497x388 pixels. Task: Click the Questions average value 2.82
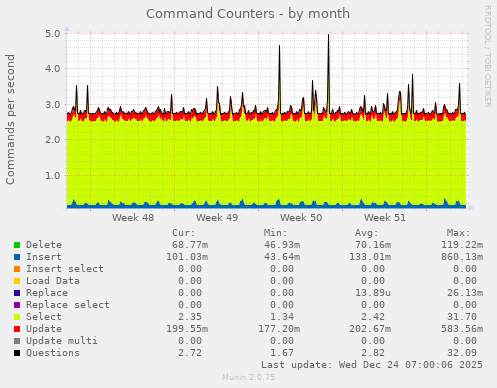373,353
